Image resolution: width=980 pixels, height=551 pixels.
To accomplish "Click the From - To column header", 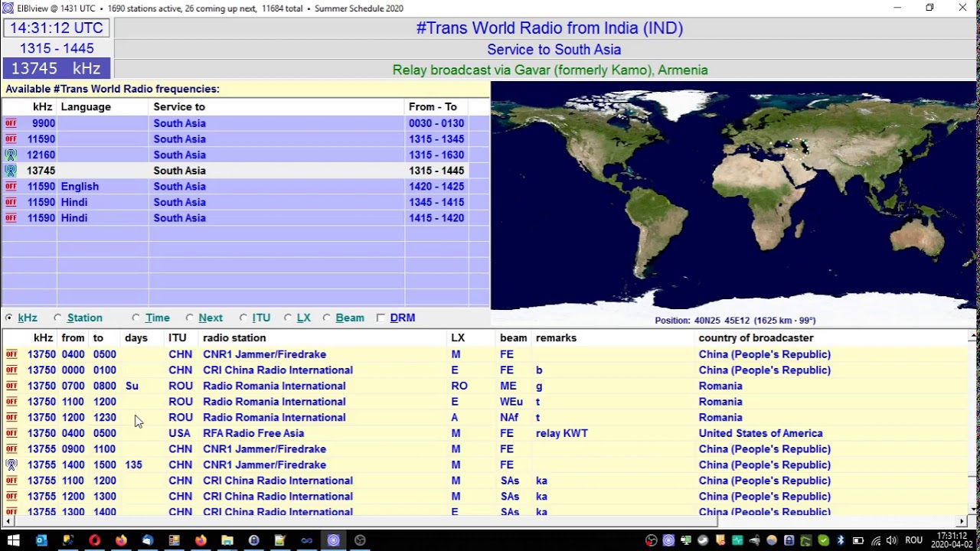I will point(433,107).
